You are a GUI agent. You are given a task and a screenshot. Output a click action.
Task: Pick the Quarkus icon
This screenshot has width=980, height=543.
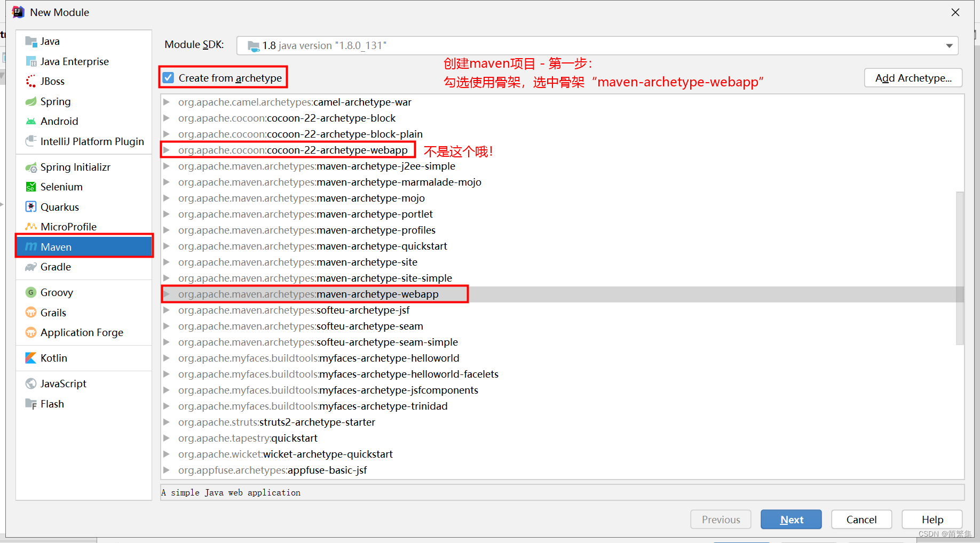[31, 207]
